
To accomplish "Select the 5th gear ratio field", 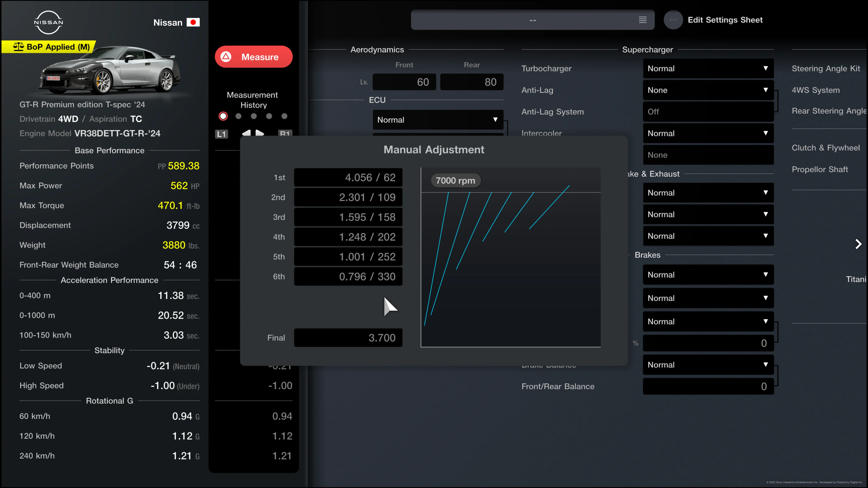I will 348,257.
